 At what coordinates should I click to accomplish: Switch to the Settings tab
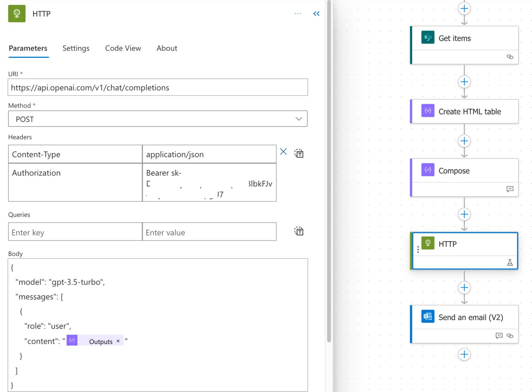click(x=76, y=48)
